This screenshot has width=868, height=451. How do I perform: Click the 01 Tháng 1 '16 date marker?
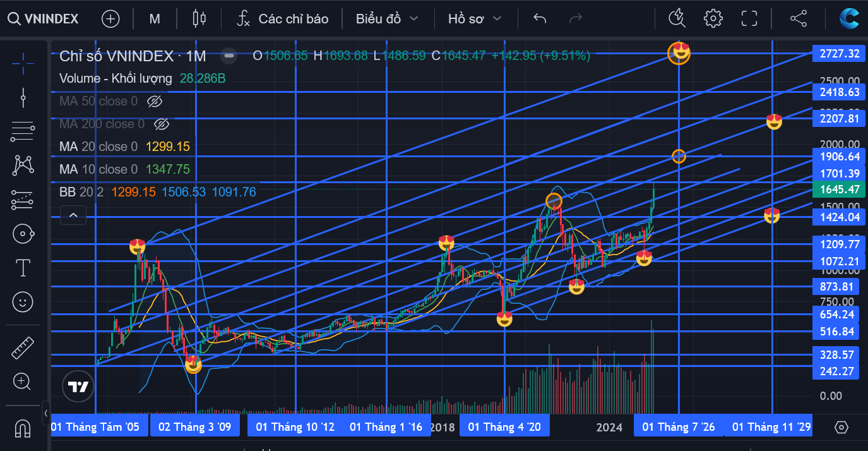(x=386, y=427)
